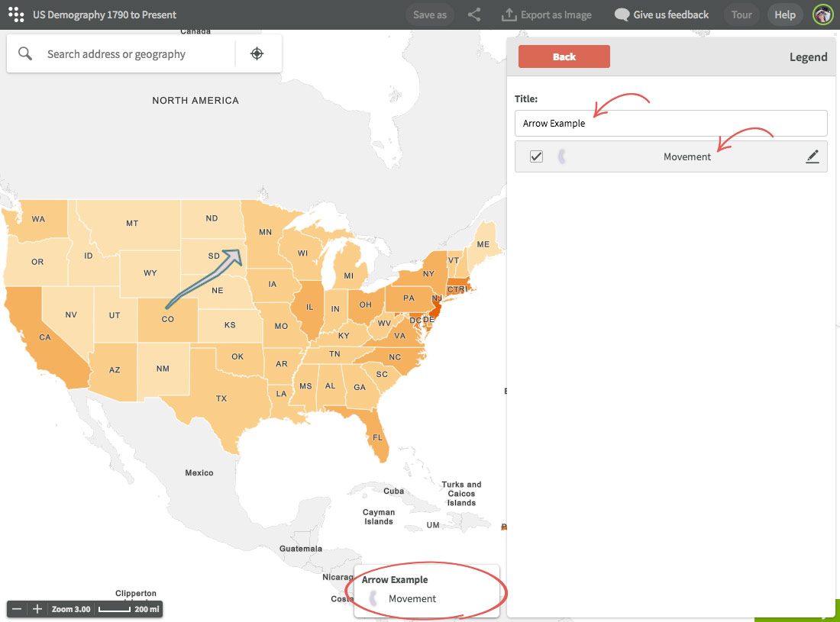Click the Guatemala label on map
The width and height of the screenshot is (840, 622).
[x=301, y=549]
